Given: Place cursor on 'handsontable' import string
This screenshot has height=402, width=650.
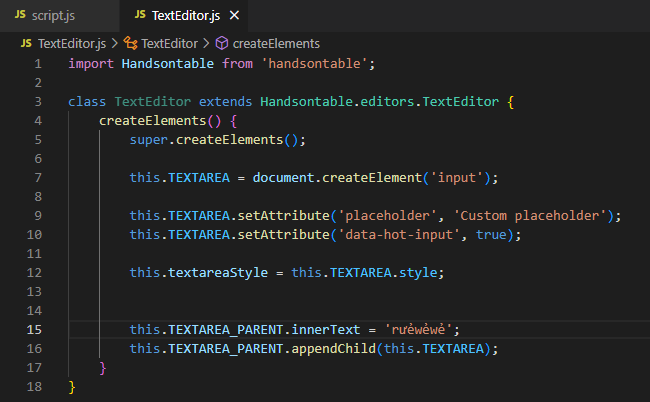Looking at the screenshot, I should (x=314, y=63).
